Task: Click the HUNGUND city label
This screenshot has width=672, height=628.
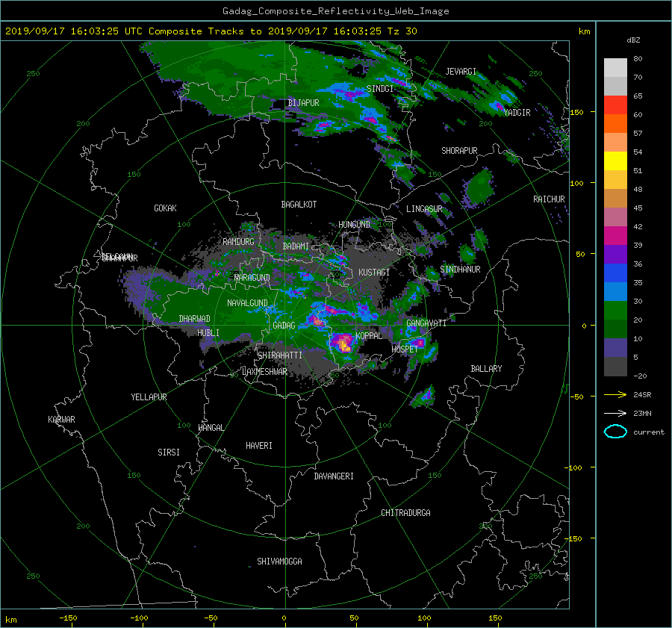Action: (354, 225)
